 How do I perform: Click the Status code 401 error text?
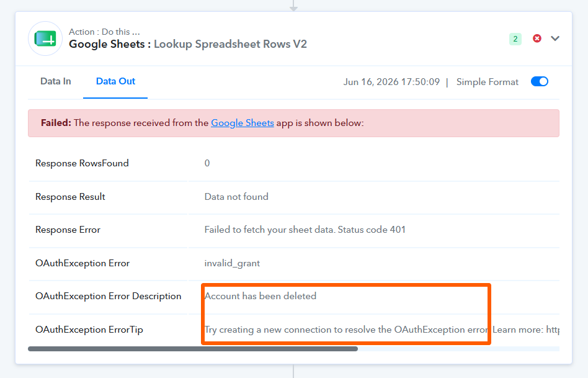305,230
